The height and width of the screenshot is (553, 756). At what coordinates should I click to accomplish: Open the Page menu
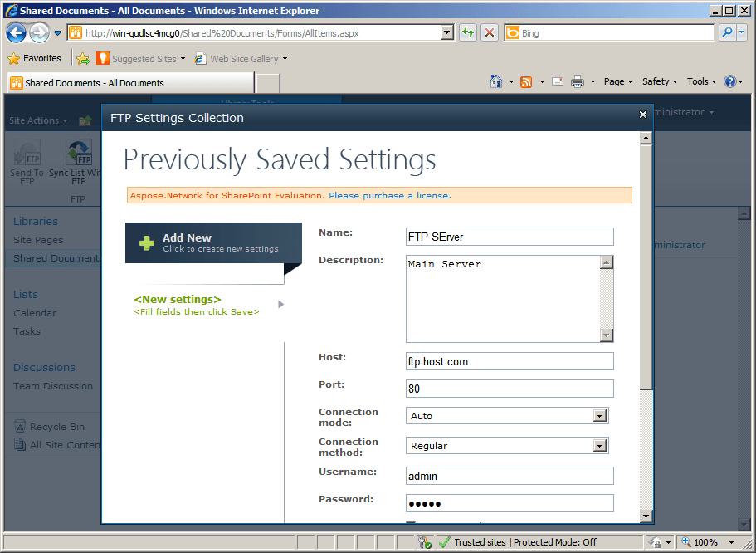618,81
